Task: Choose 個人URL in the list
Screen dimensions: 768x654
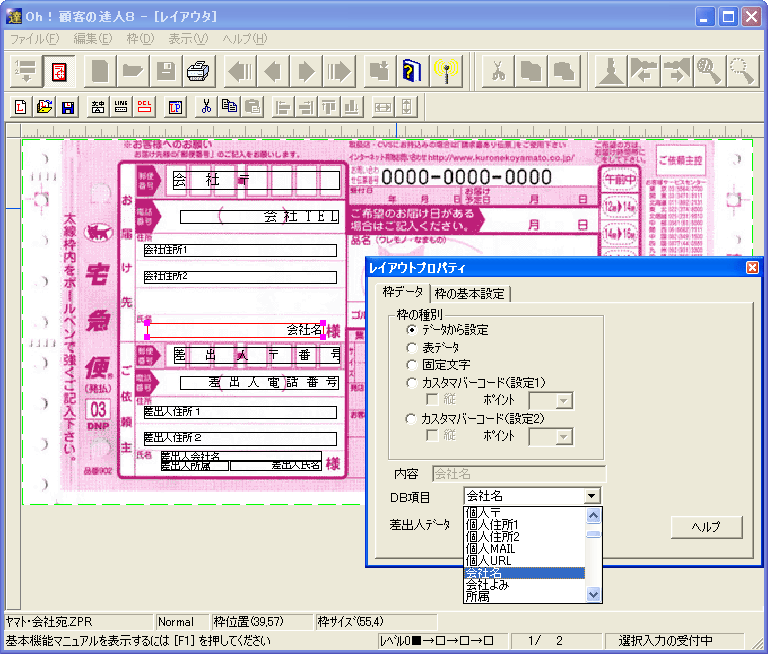Action: pyautogui.click(x=525, y=560)
